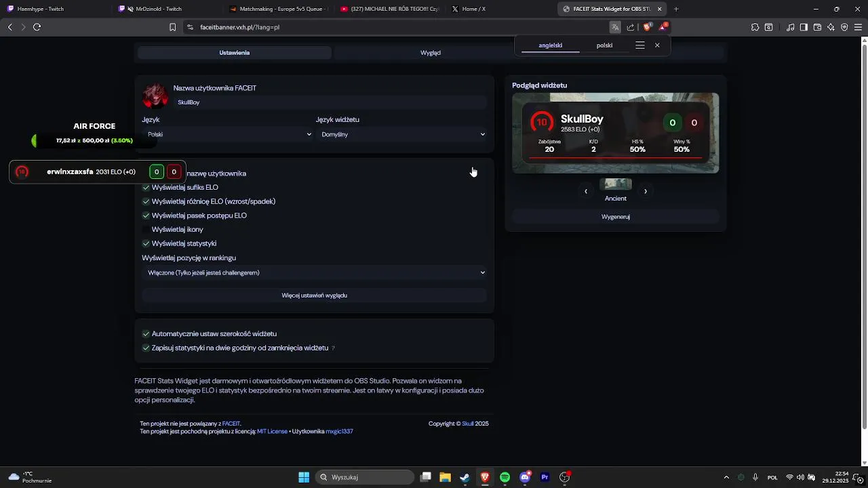Toggle Zapisuj statystyki na dwie godziny checkbox
The height and width of the screenshot is (488, 868).
click(146, 348)
